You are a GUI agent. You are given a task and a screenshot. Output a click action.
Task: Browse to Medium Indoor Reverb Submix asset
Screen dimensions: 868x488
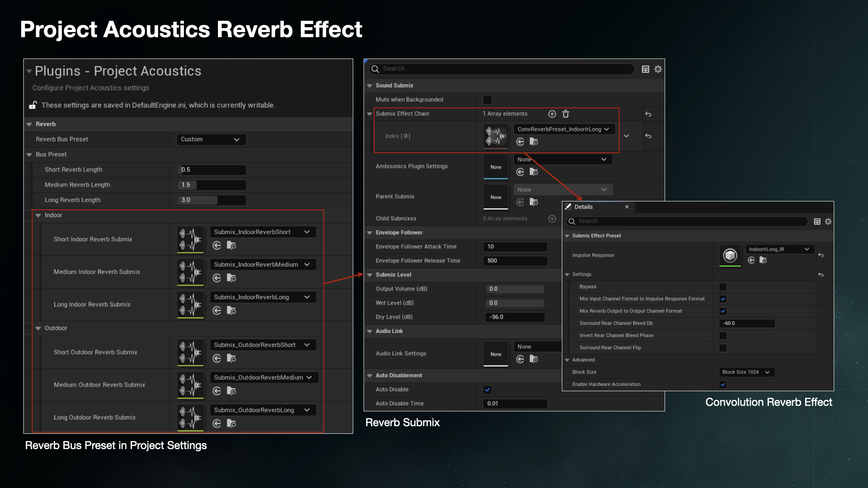coord(231,278)
